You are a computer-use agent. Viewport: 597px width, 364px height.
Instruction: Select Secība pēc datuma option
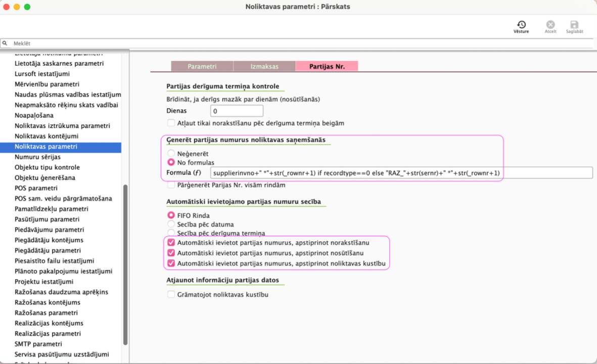[171, 224]
